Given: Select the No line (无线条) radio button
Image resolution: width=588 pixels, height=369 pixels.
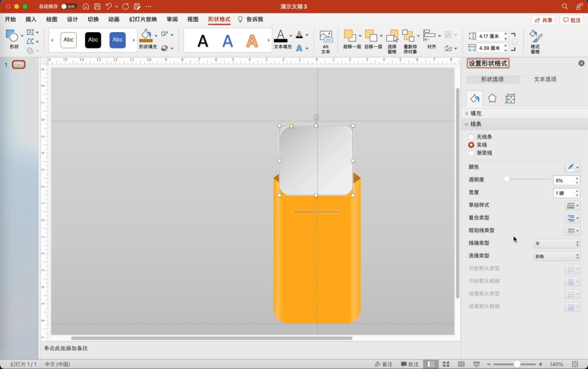Looking at the screenshot, I should [x=471, y=137].
